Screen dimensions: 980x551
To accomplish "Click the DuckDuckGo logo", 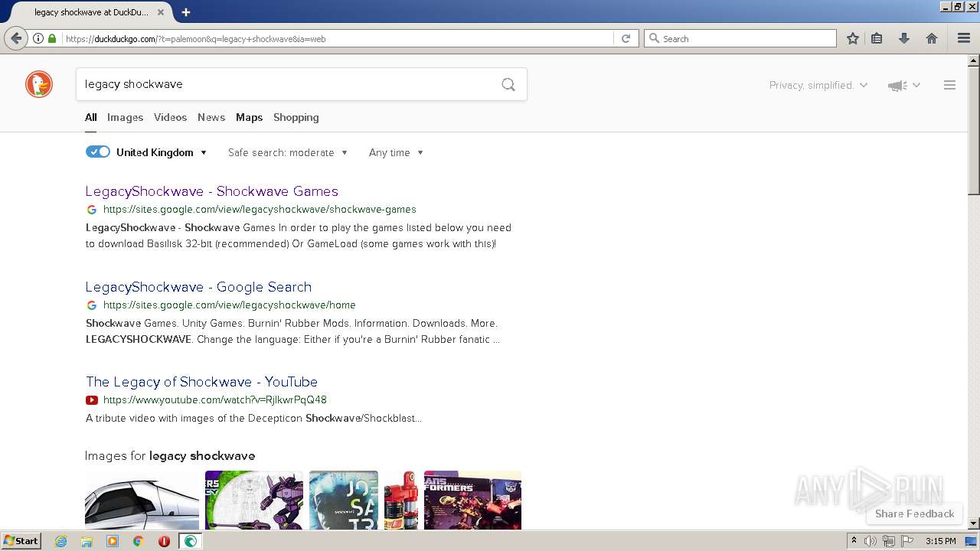I will pos(39,84).
